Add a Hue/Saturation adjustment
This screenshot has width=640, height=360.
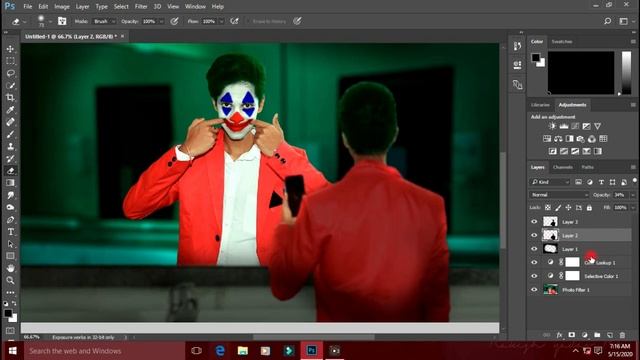point(547,139)
